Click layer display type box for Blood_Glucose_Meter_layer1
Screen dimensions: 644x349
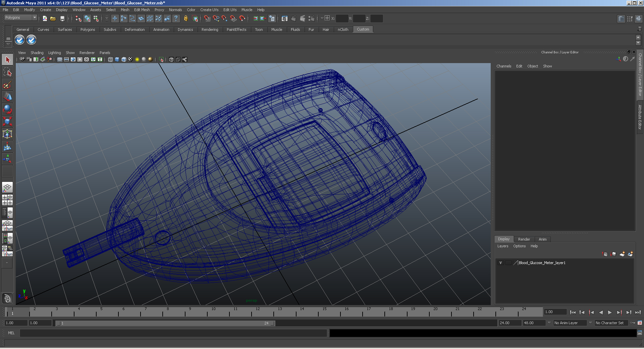point(508,263)
